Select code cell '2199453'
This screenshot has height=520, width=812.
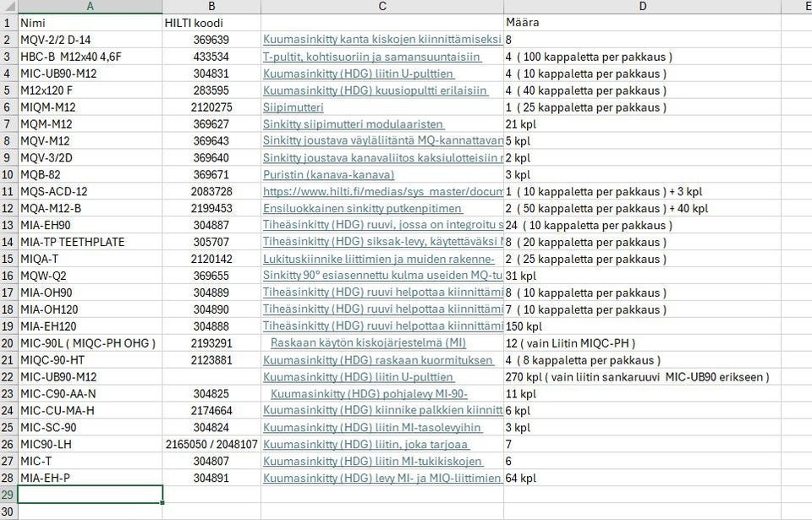[x=211, y=208]
